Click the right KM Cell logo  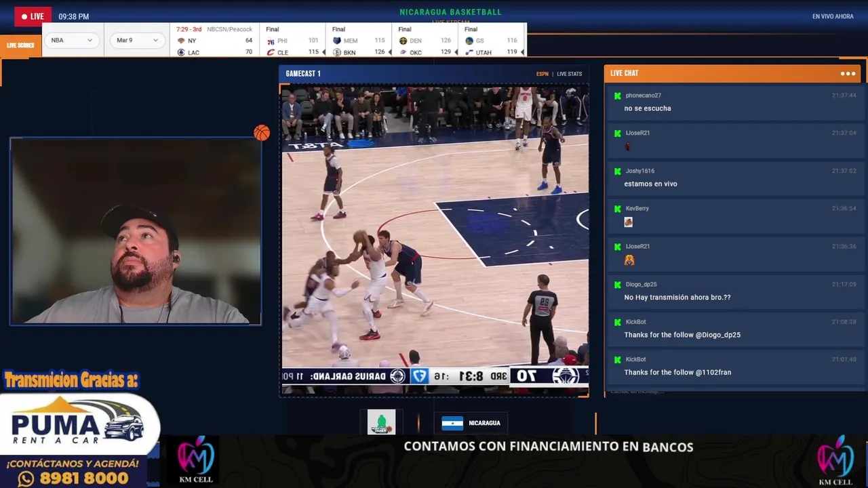point(835,460)
